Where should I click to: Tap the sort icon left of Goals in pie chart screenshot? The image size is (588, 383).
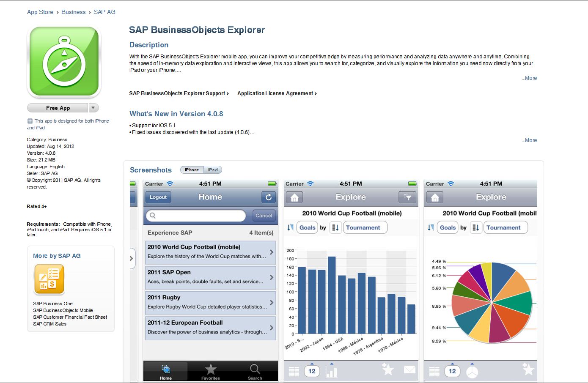click(x=431, y=227)
